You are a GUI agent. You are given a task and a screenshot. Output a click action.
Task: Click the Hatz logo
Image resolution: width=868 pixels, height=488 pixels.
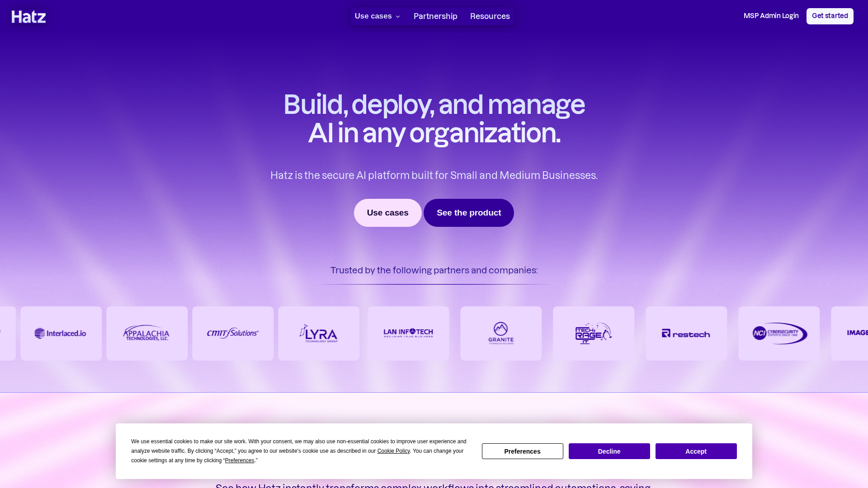tap(28, 17)
